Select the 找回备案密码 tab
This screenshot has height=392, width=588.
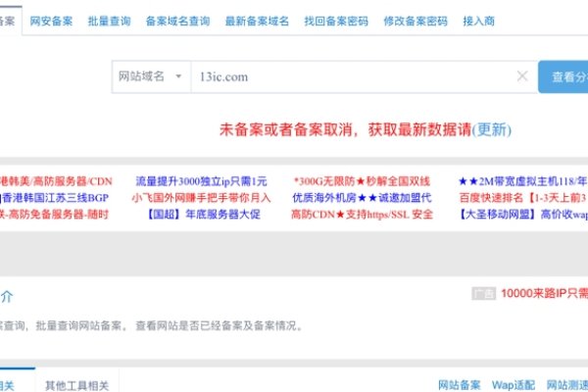tap(336, 21)
